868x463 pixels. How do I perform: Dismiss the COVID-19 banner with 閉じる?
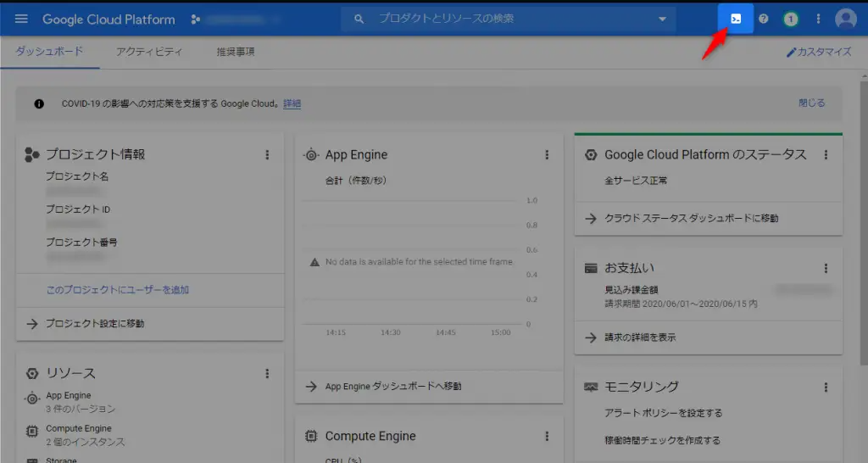(811, 103)
